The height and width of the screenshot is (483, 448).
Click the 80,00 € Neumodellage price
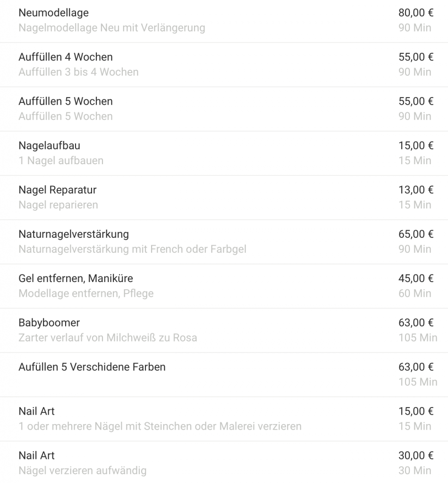pyautogui.click(x=415, y=13)
